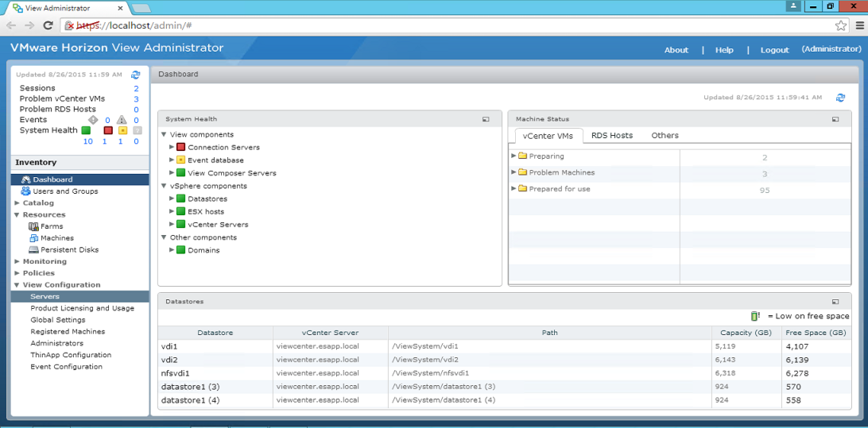
Task: Open Servers under View Configuration
Action: [79, 296]
